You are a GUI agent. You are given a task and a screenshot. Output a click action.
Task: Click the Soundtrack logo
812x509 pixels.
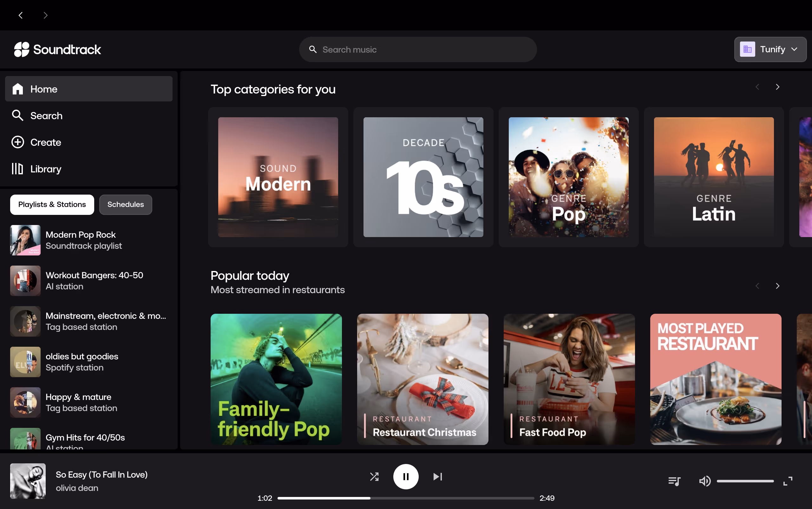(x=57, y=49)
